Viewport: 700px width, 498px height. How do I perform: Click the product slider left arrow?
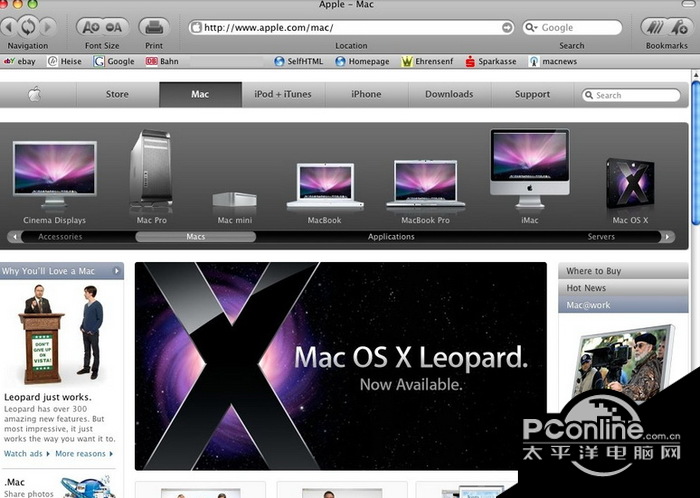click(15, 237)
